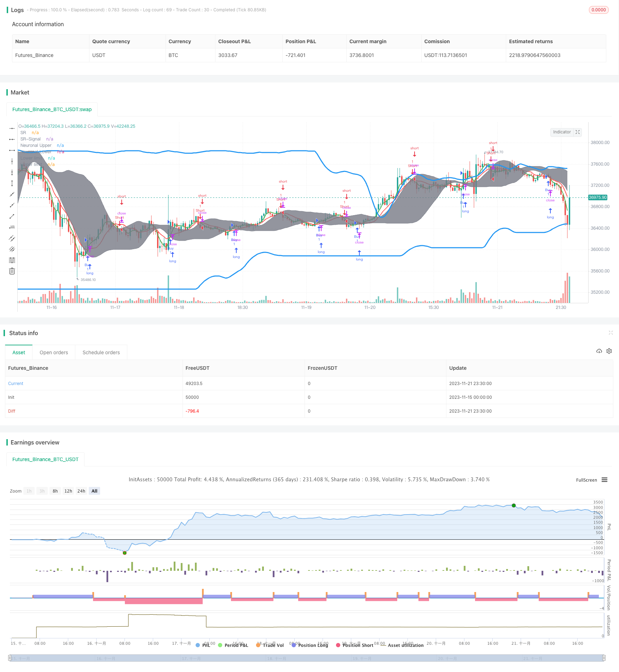Set earnings zoom to 24h
The image size is (619, 672).
coord(81,491)
